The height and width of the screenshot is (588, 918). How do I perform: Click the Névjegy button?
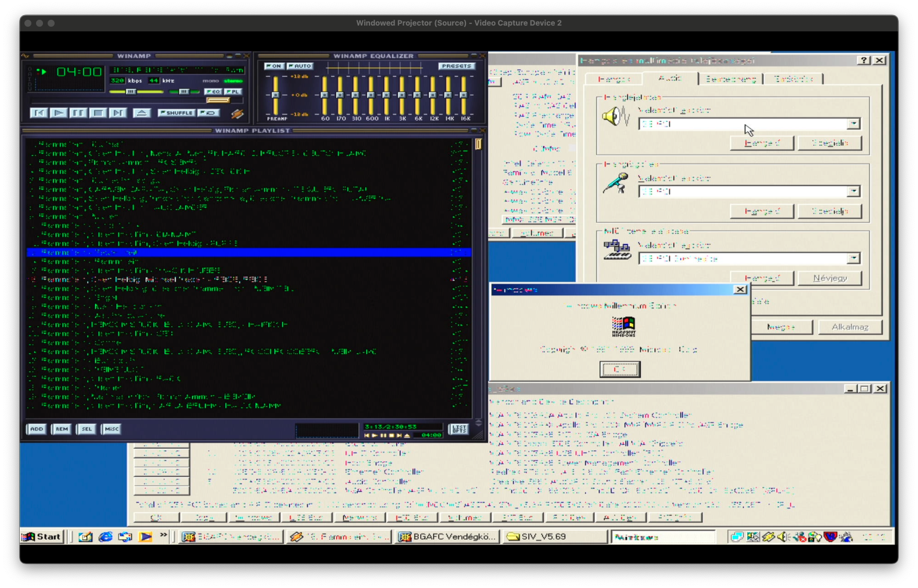(829, 278)
